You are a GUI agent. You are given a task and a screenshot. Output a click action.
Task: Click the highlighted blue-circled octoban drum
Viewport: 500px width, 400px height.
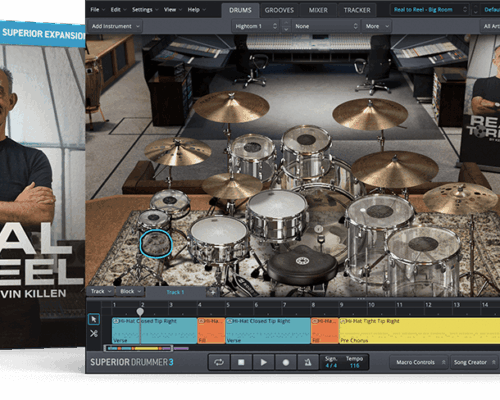tap(155, 244)
